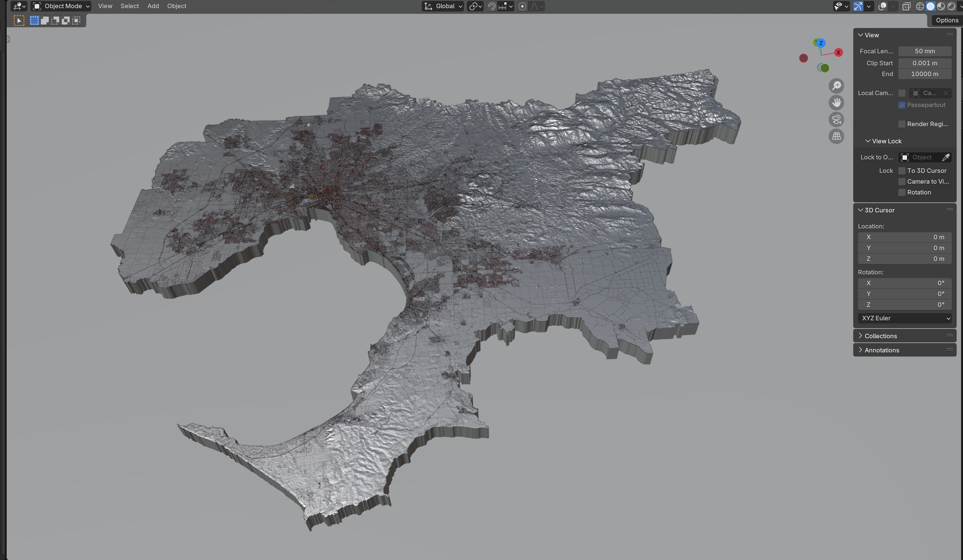Click the Focal Length 50 mm field

pyautogui.click(x=925, y=51)
